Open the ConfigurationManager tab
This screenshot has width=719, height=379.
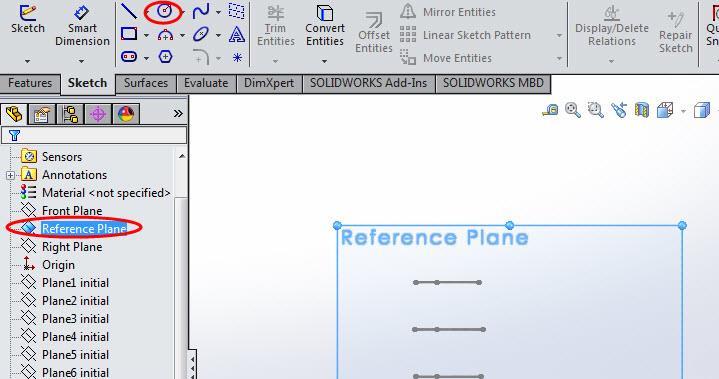[x=70, y=114]
